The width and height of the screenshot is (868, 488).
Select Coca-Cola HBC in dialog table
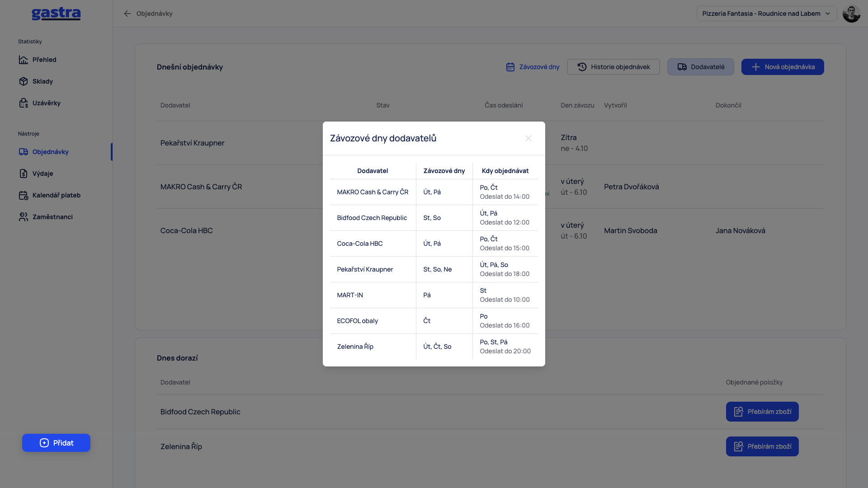coord(360,244)
